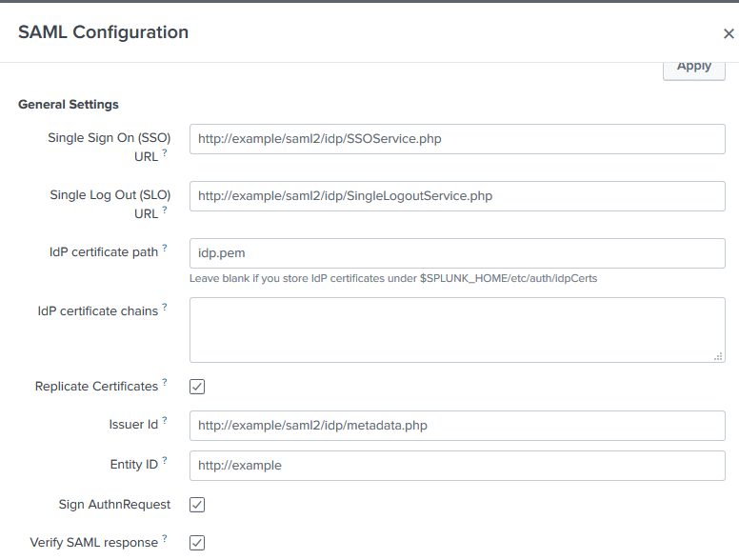Grab the certificate chains textarea resize handle
The image size is (739, 560).
719,356
